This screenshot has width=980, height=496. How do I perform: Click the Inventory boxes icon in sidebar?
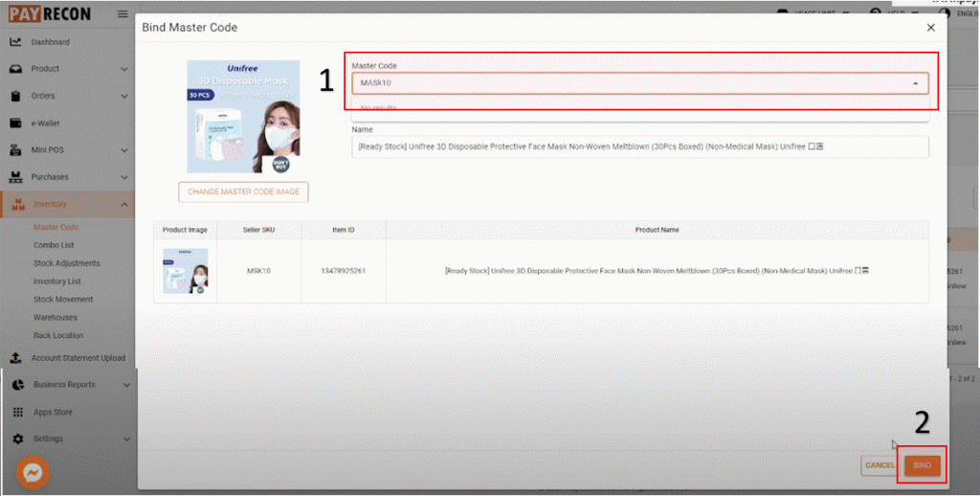click(x=18, y=205)
